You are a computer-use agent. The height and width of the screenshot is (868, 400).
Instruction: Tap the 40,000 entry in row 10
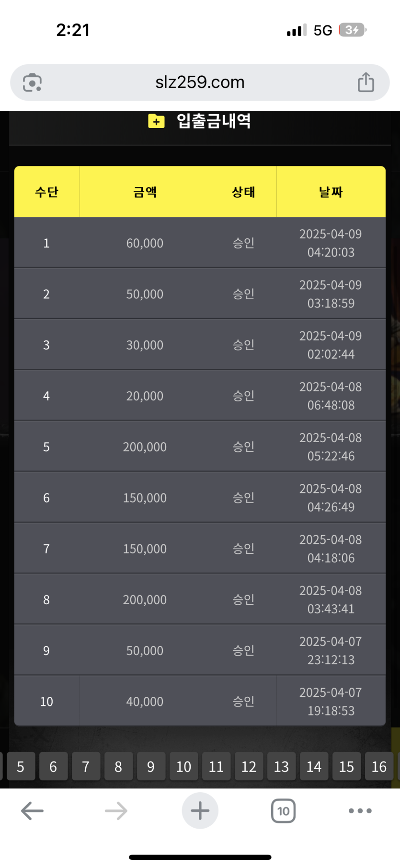(145, 702)
